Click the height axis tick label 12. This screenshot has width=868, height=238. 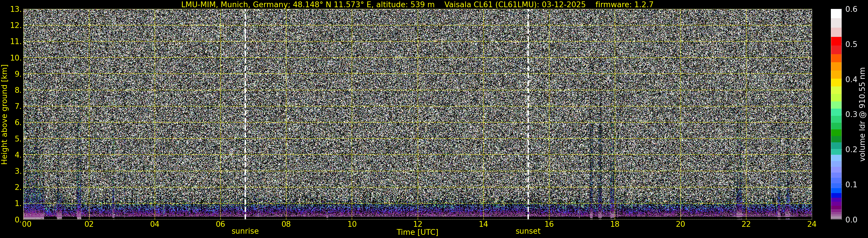pyautogui.click(x=16, y=26)
